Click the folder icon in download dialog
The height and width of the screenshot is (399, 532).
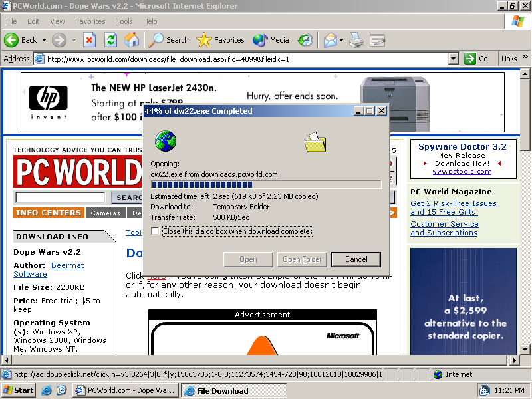pyautogui.click(x=315, y=142)
